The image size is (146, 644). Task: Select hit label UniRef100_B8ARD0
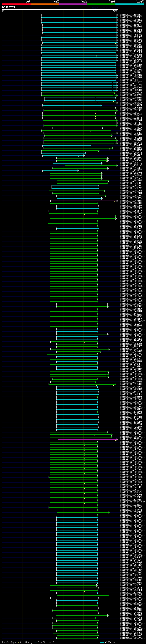click(x=131, y=90)
